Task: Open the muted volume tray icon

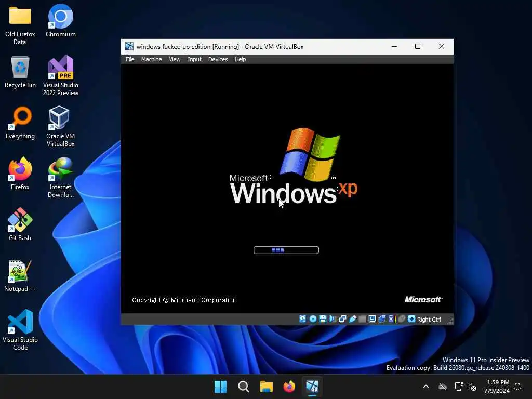Action: point(472,387)
